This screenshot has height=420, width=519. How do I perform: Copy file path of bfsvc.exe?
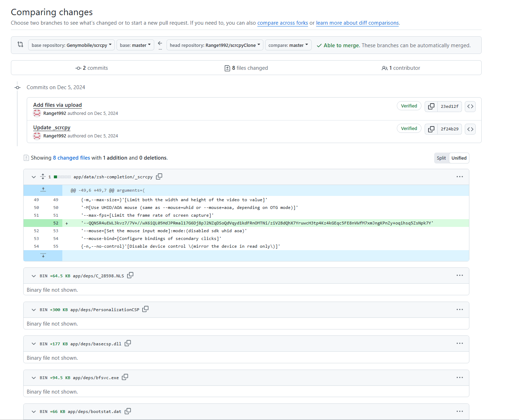coord(125,377)
